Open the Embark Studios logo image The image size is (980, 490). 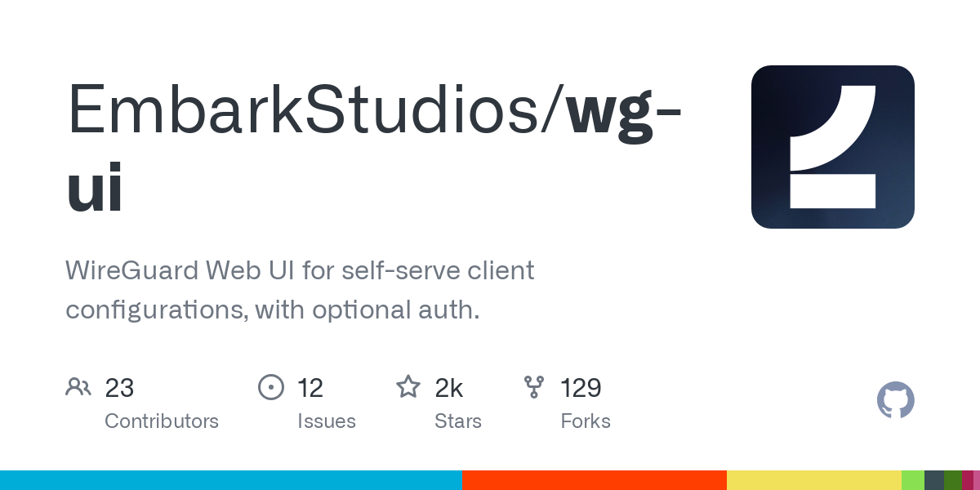click(832, 147)
